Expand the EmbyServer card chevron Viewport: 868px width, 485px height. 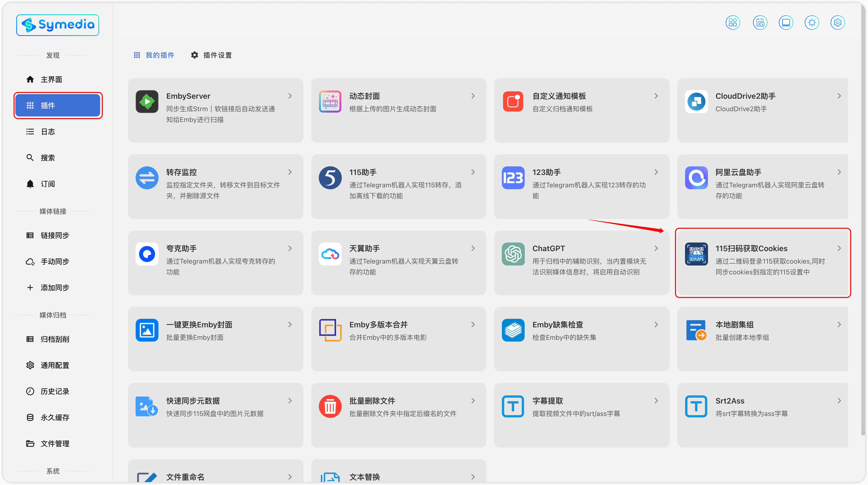(290, 96)
